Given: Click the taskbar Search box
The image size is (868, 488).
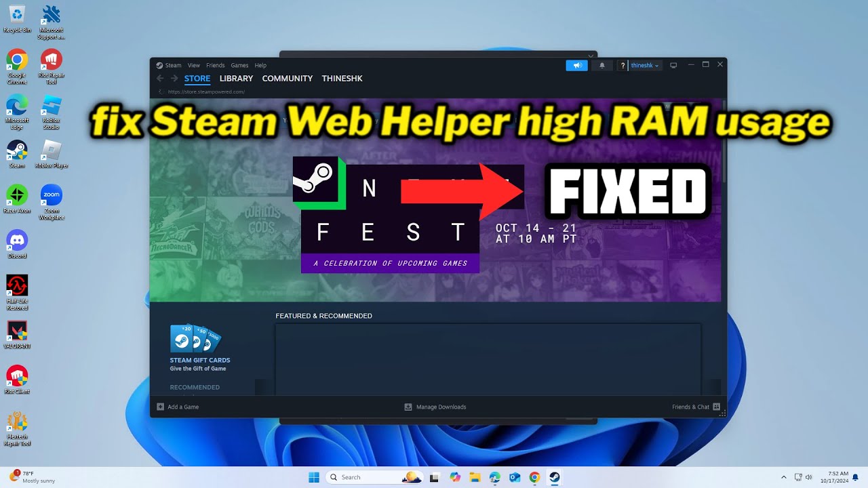Looking at the screenshot, I should [374, 477].
